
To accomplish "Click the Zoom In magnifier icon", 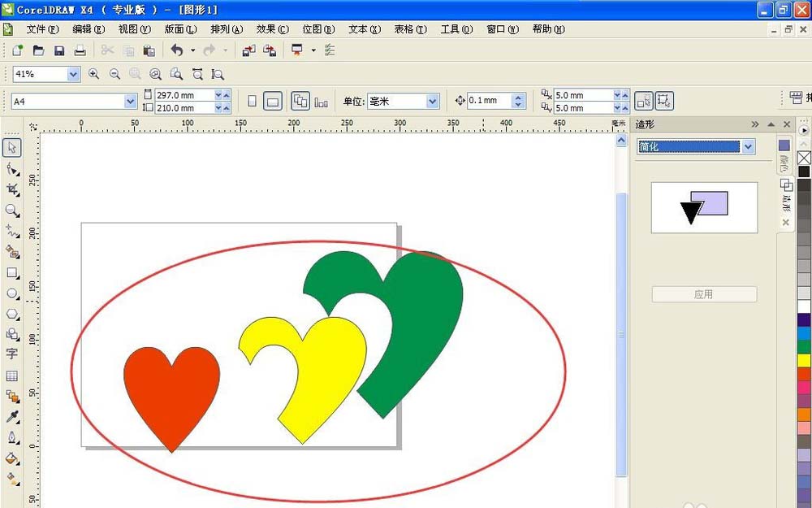I will (94, 74).
